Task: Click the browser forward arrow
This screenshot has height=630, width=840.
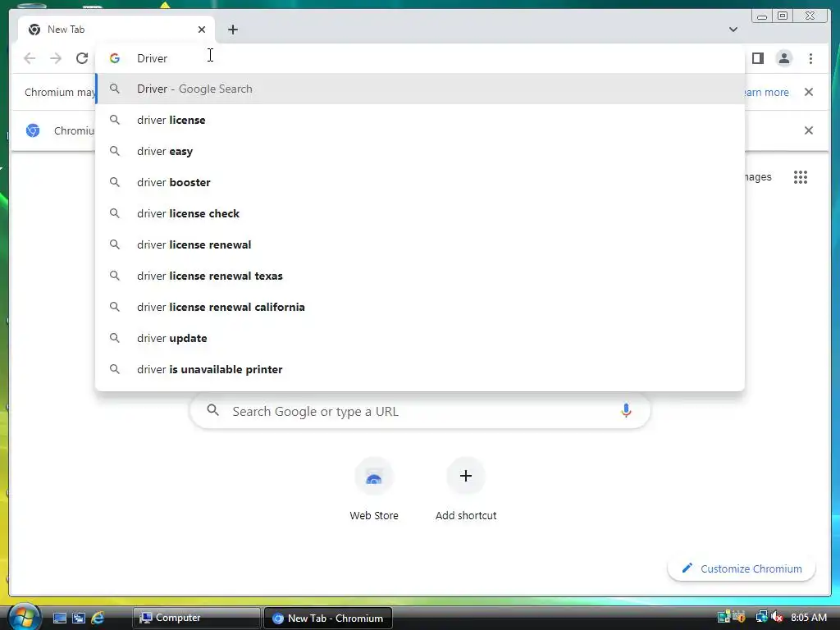Action: (x=56, y=58)
